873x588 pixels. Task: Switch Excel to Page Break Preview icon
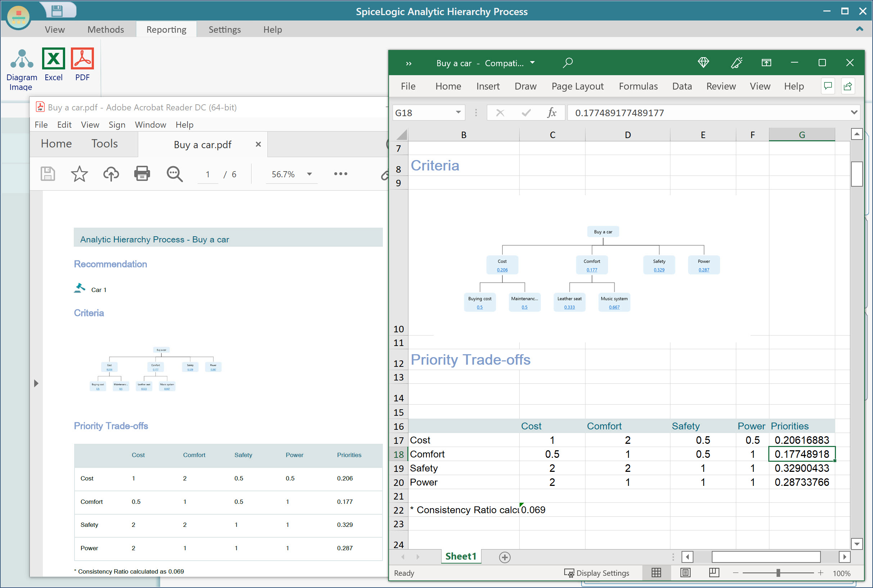click(x=714, y=573)
